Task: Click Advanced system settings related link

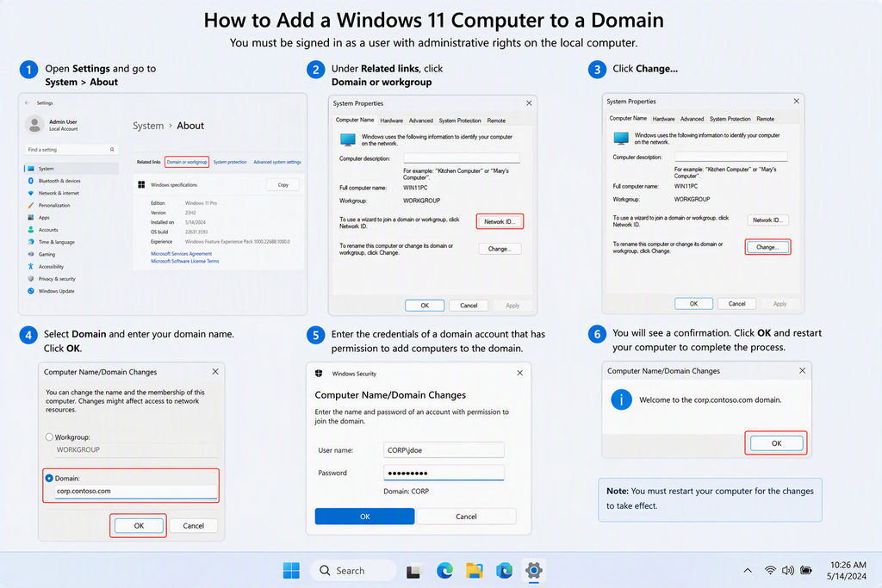Action: point(276,162)
